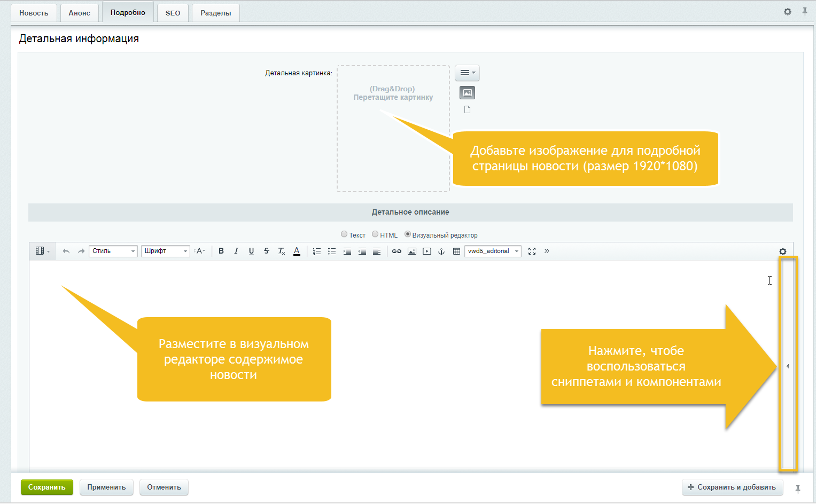Select the Текст editor mode

344,234
